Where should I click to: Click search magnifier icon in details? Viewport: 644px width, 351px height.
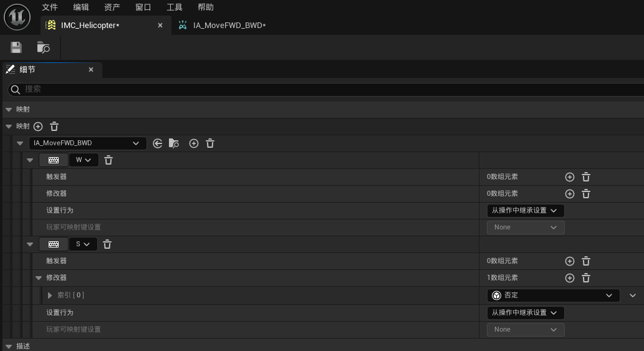tap(16, 90)
